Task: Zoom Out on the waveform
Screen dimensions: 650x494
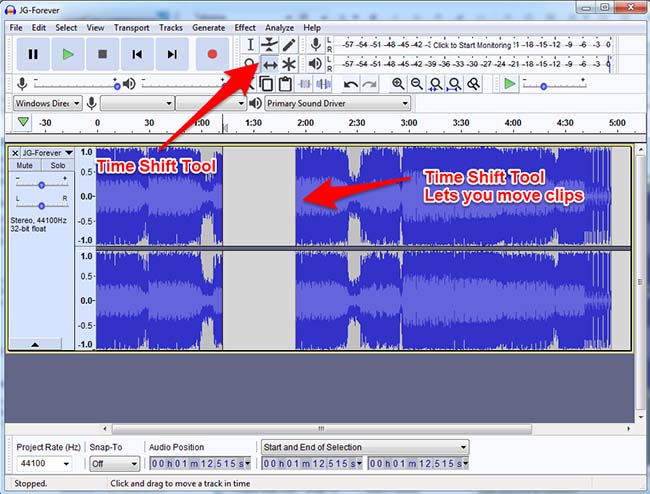Action: pyautogui.click(x=417, y=84)
